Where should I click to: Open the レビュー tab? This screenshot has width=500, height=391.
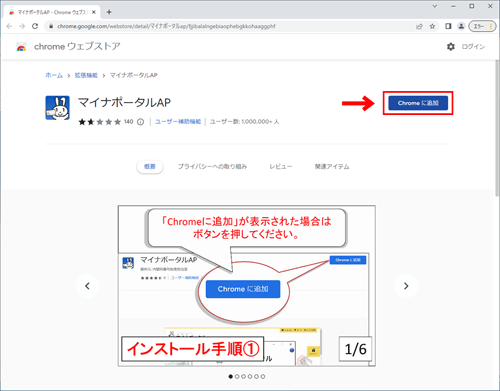[x=281, y=166]
